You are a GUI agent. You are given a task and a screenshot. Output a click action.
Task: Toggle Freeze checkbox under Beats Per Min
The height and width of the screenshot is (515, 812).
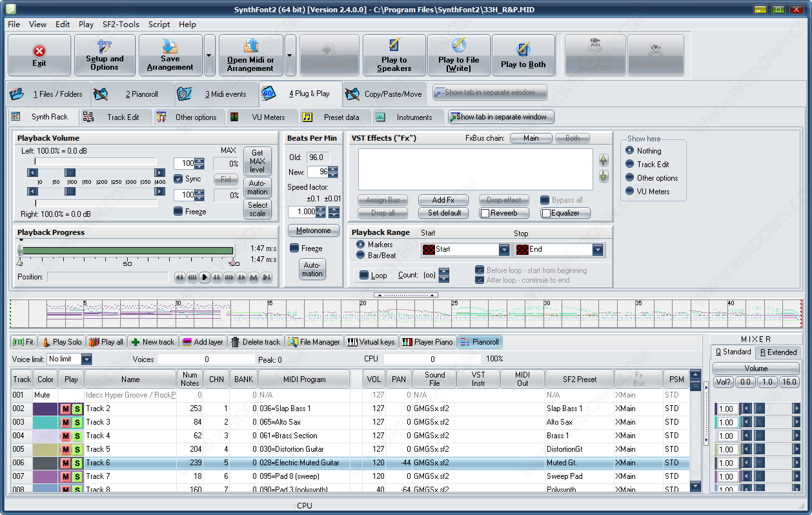[x=294, y=248]
